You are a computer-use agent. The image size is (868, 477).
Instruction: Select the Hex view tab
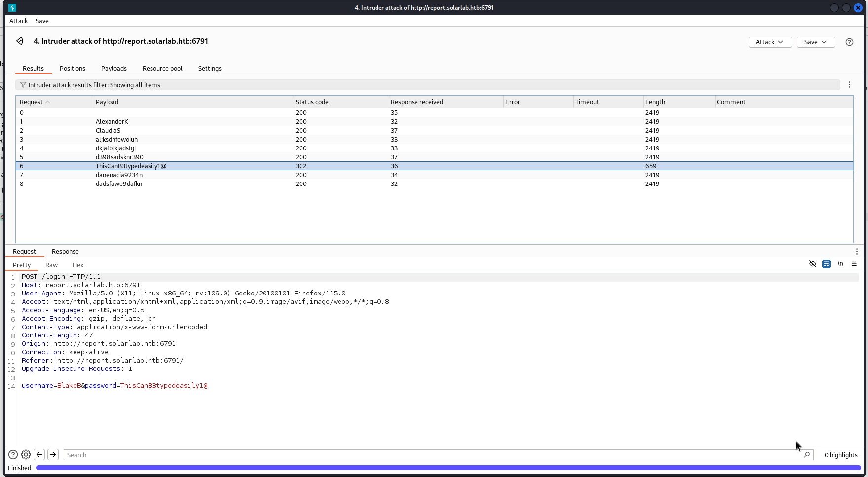[x=78, y=265]
